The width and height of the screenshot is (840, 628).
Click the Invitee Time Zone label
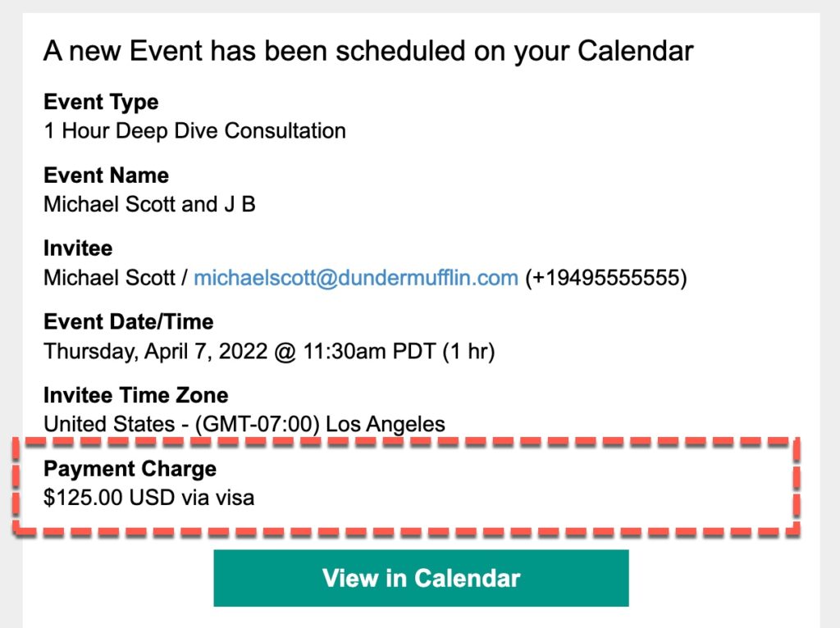(136, 395)
